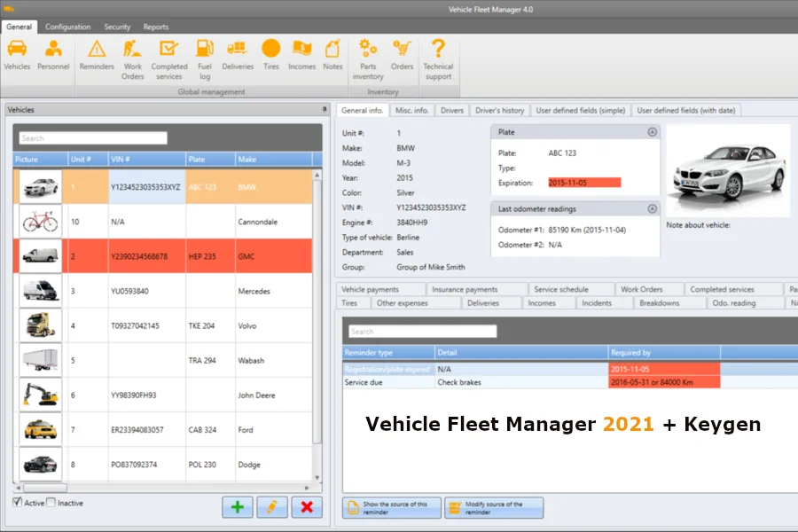798x532 pixels.
Task: Check the Inactive vehicles checkbox
Action: coord(51,503)
